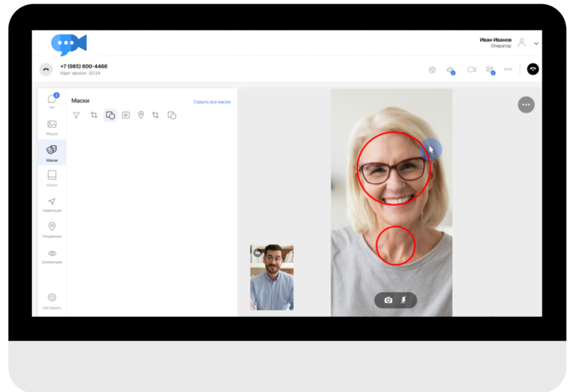Image resolution: width=576 pixels, height=392 pixels.
Task: Open Настроить gear settings
Action: click(52, 301)
